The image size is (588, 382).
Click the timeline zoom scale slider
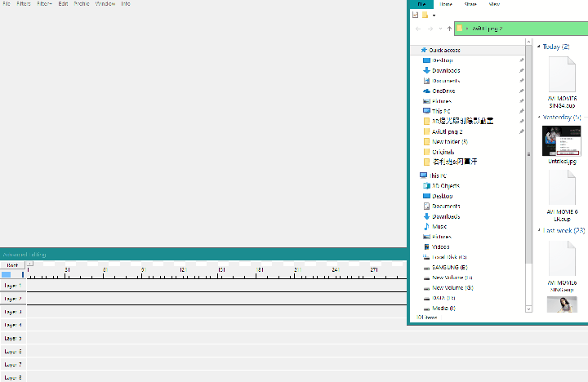12,275
